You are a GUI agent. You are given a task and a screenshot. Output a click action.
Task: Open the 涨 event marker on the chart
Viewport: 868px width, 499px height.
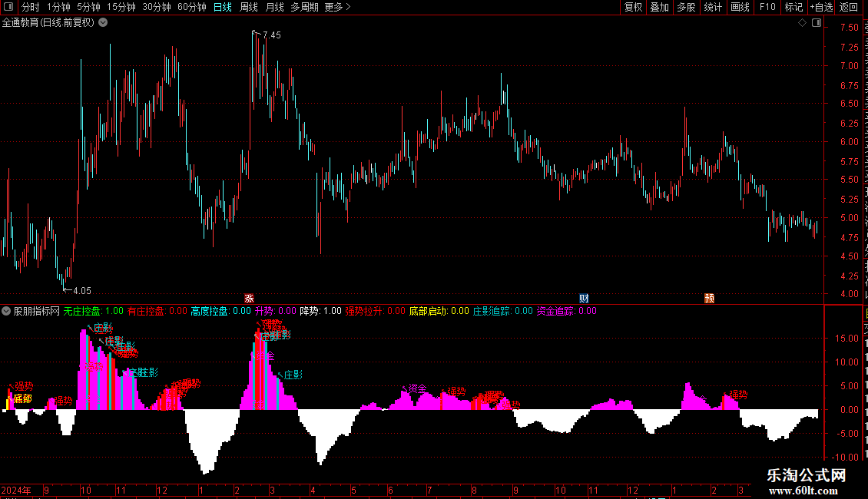click(249, 298)
